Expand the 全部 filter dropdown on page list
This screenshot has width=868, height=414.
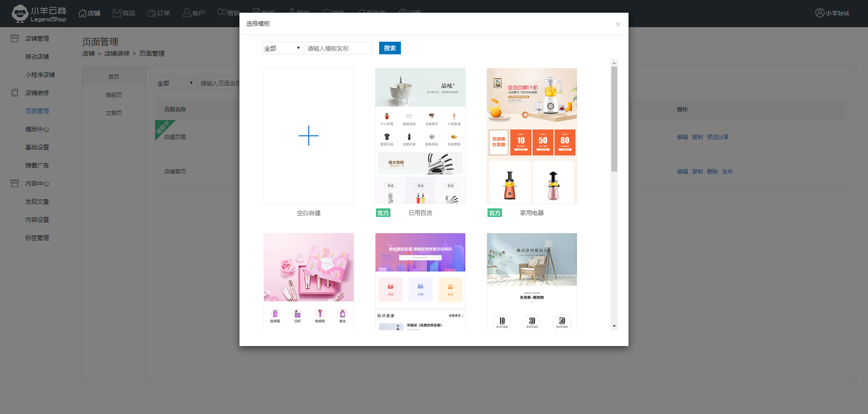[175, 83]
